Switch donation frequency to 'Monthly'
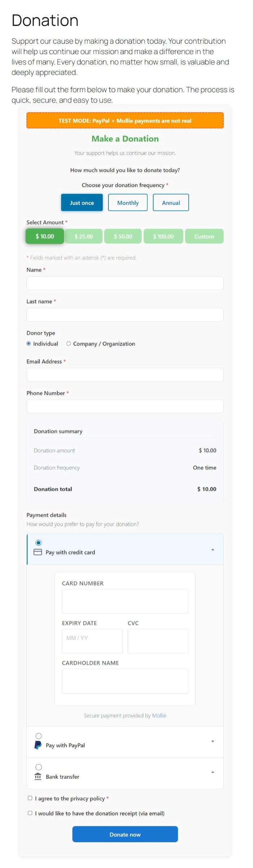Screen dimensions: 253x868 (128, 202)
